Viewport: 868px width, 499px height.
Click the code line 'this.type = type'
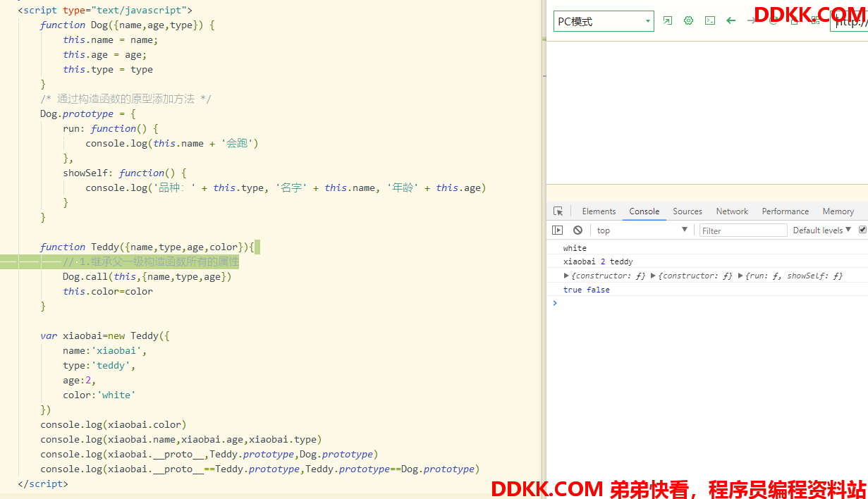[108, 69]
